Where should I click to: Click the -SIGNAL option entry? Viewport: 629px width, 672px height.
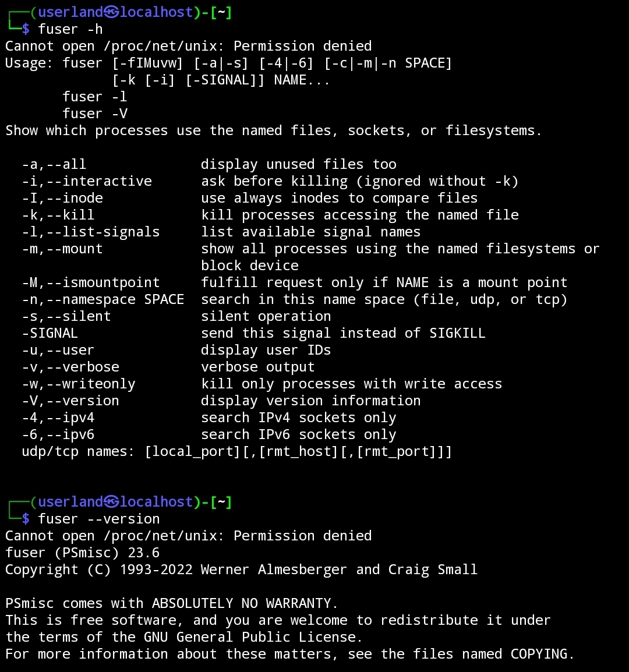pos(50,333)
